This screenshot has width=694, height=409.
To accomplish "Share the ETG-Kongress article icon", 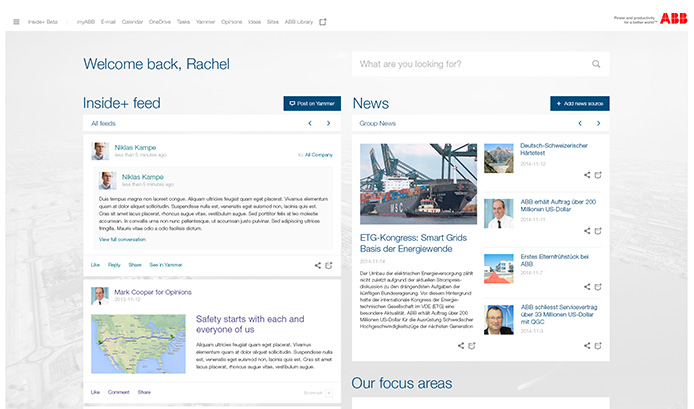I will [461, 346].
